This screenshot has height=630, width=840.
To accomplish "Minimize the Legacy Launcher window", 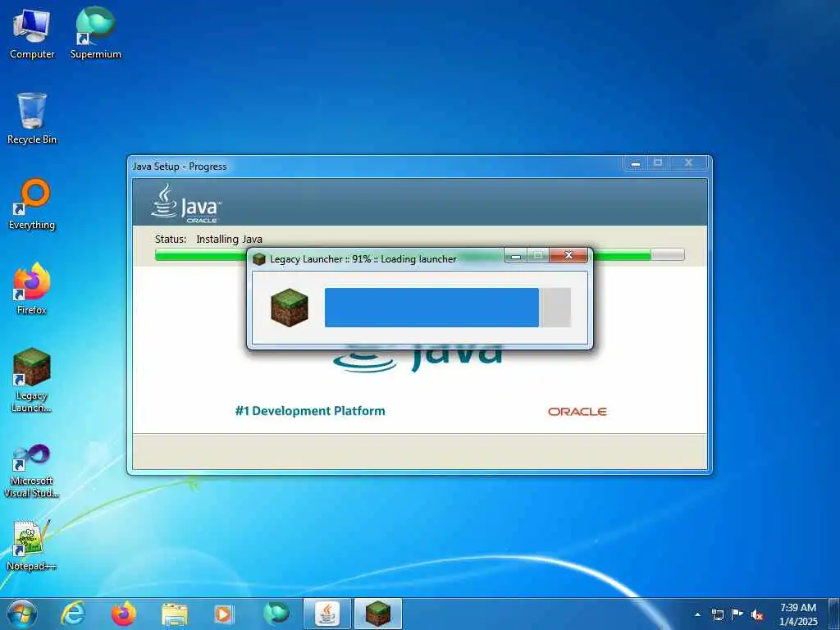I will coord(515,256).
